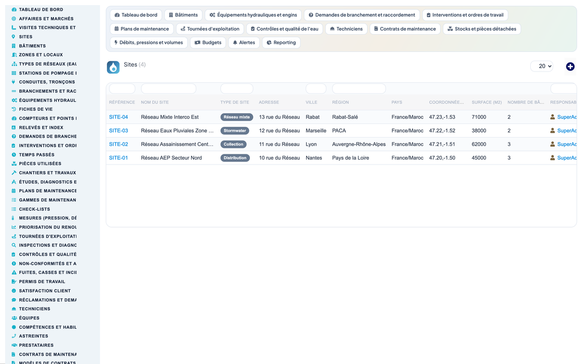The image size is (588, 364).
Task: Open the SITE-02 reference link
Action: 119,144
